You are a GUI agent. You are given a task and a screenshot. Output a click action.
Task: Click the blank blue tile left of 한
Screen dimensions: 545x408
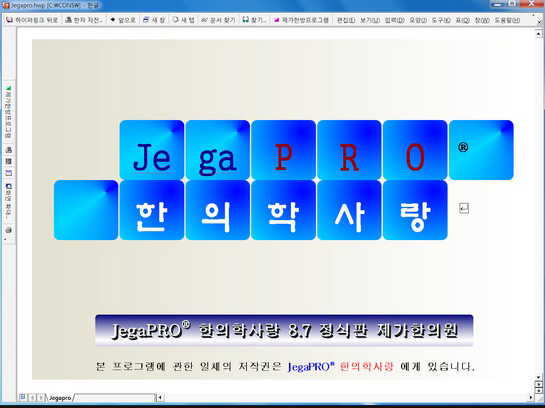(x=86, y=210)
